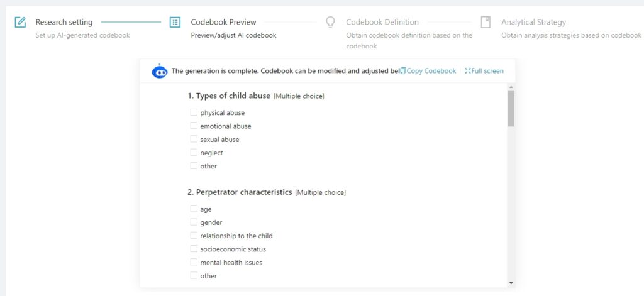The width and height of the screenshot is (644, 296).
Task: Enable the relationship to the child checkbox
Action: tap(194, 236)
